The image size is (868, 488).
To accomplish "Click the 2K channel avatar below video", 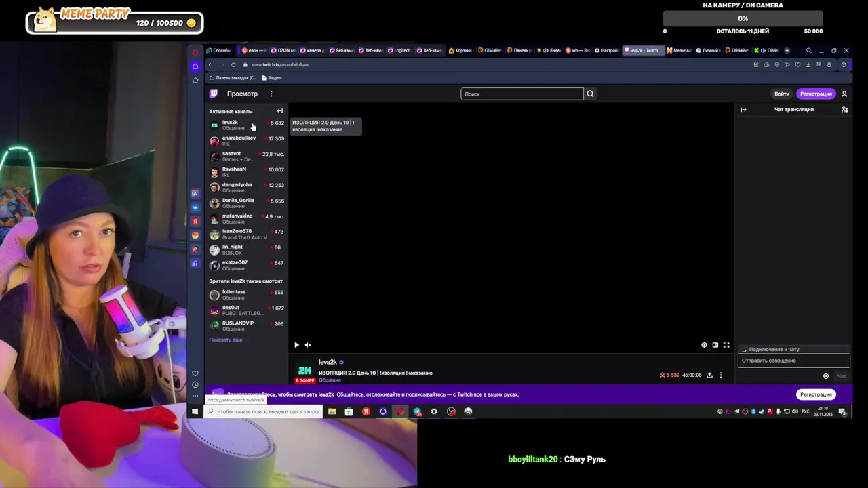I will coord(304,370).
